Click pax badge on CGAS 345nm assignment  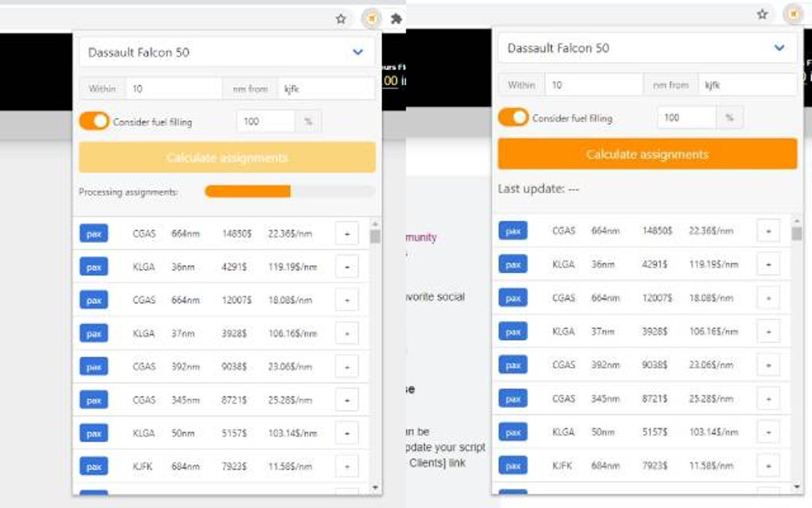pyautogui.click(x=93, y=400)
